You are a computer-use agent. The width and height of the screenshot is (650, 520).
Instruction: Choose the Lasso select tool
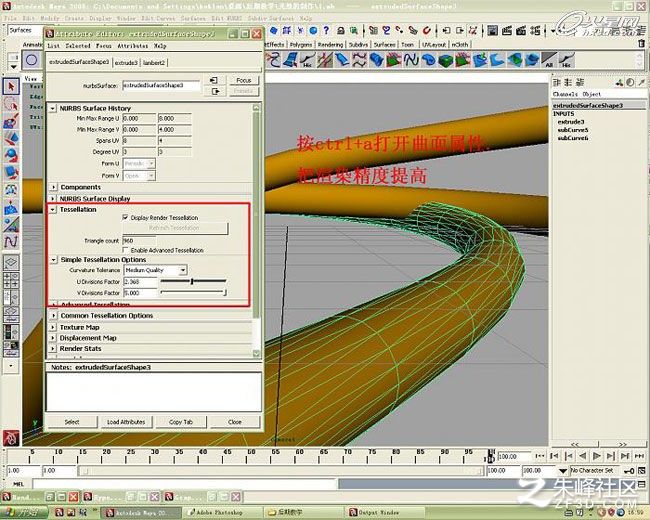point(11,104)
